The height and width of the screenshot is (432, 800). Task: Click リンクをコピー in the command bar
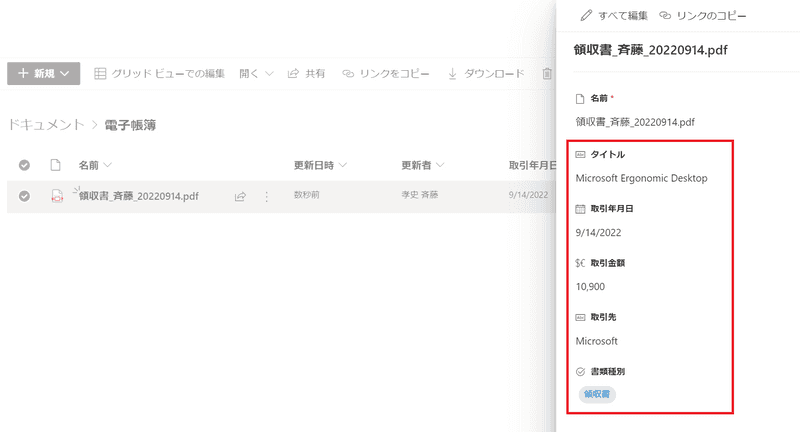[x=386, y=74]
